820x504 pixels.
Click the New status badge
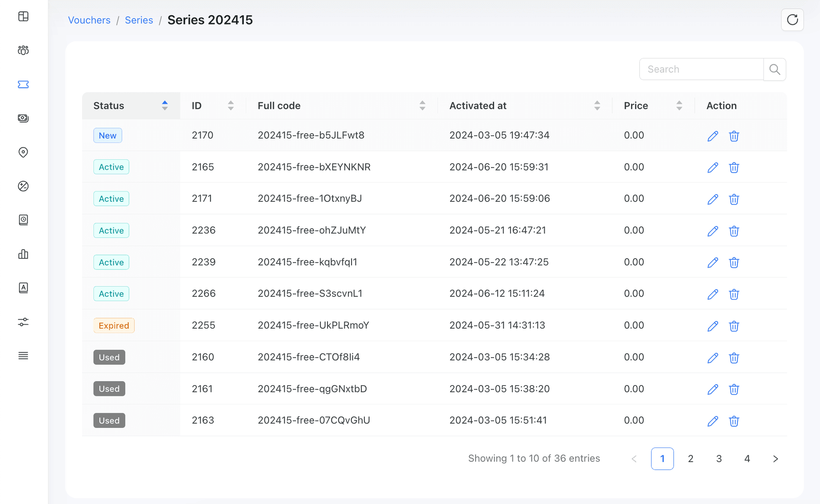[x=108, y=135]
